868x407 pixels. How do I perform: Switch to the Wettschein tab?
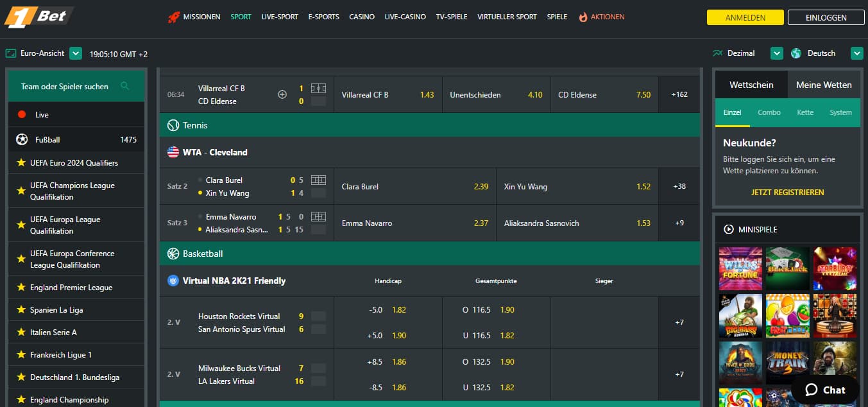click(x=751, y=85)
